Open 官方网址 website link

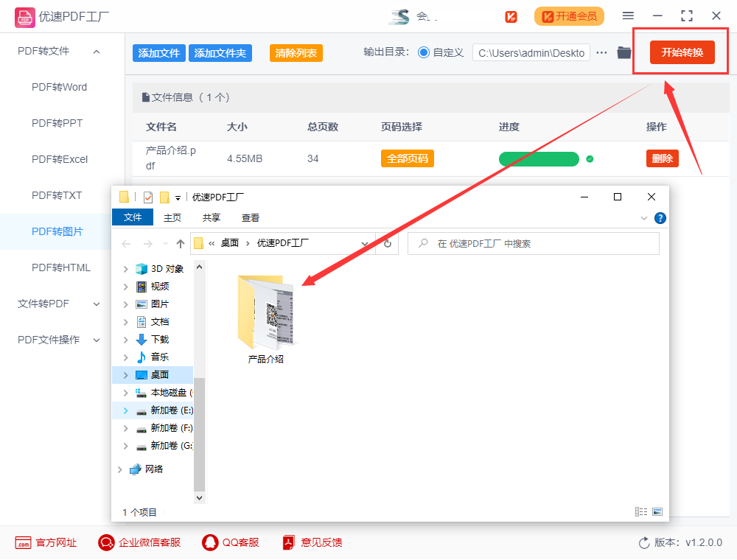[46, 542]
